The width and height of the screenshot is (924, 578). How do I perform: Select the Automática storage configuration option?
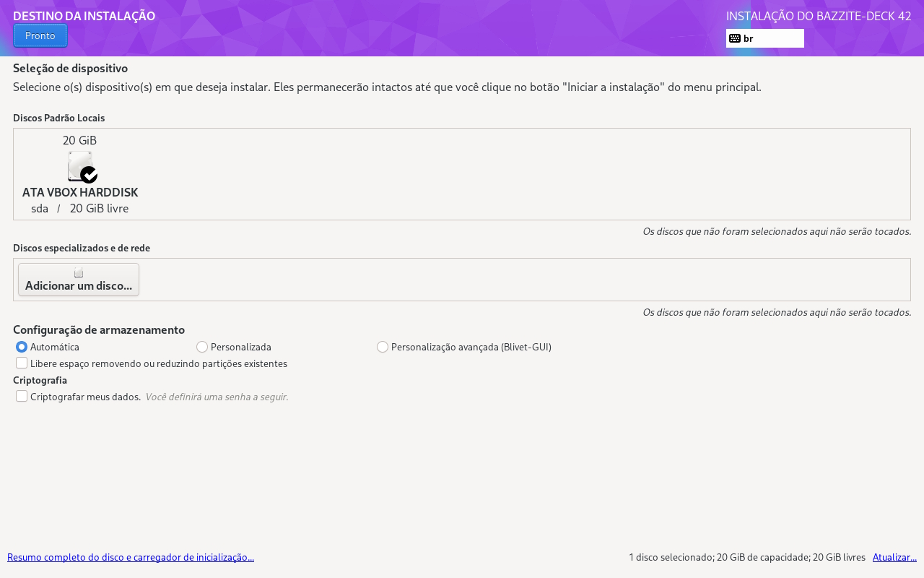point(22,347)
